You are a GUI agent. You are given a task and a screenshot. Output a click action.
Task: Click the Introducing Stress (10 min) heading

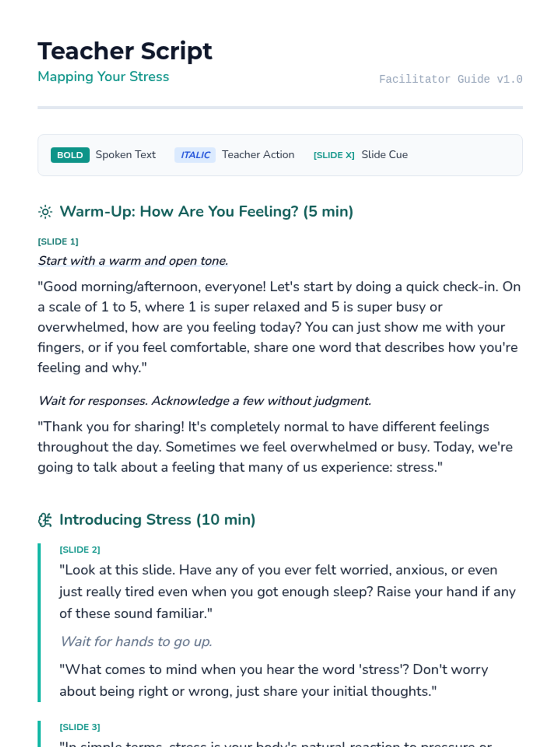click(157, 520)
